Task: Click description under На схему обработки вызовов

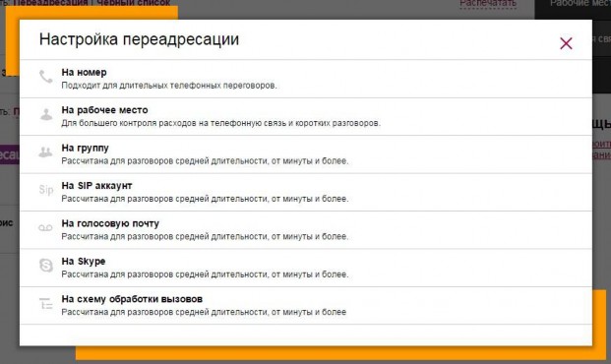Action: [204, 312]
